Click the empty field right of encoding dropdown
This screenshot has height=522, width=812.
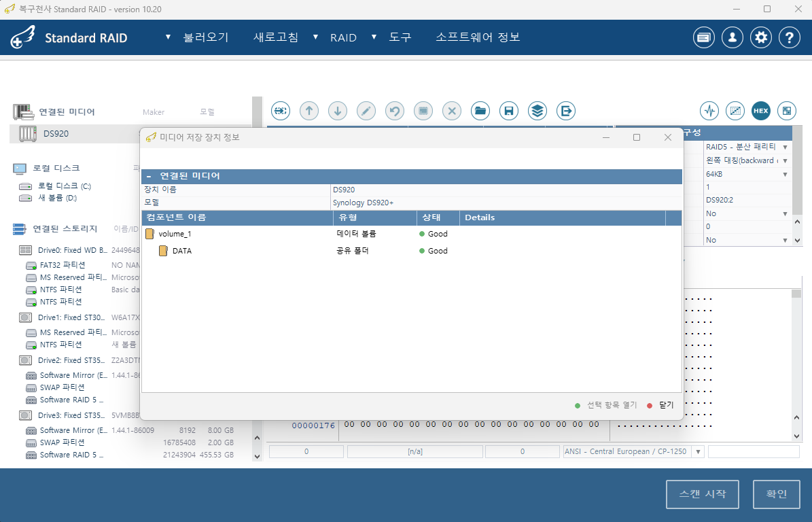point(754,451)
